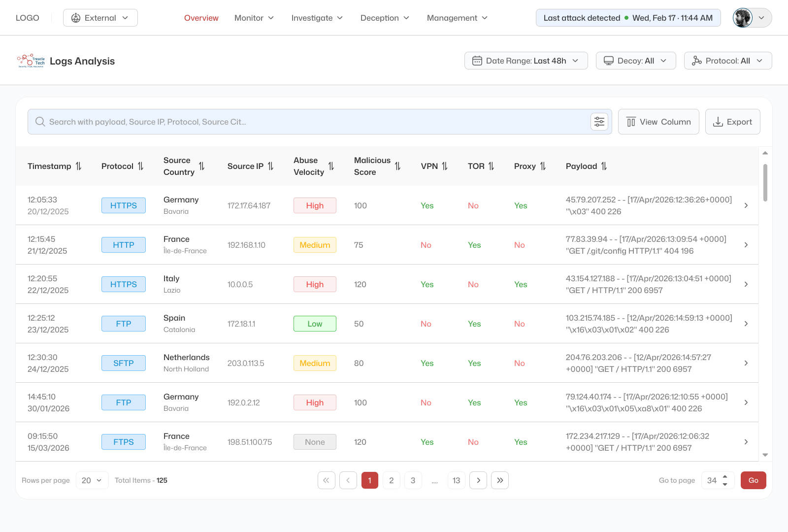Open the Management menu

point(458,18)
